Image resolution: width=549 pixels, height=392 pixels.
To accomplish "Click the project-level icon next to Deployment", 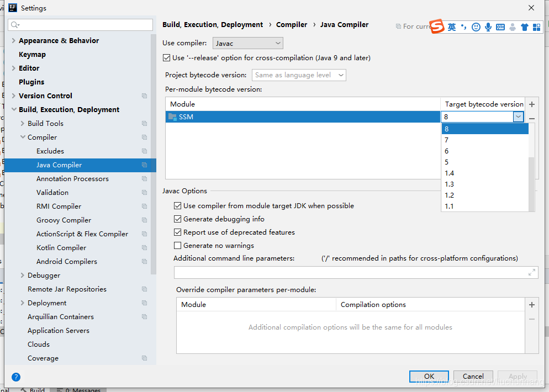I will [x=144, y=303].
